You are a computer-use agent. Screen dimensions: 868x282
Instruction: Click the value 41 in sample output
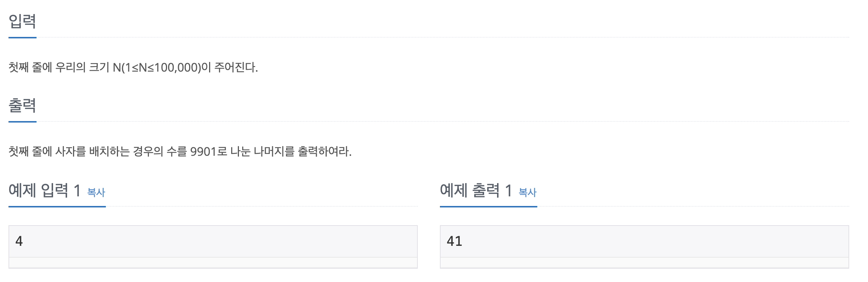[x=454, y=241]
